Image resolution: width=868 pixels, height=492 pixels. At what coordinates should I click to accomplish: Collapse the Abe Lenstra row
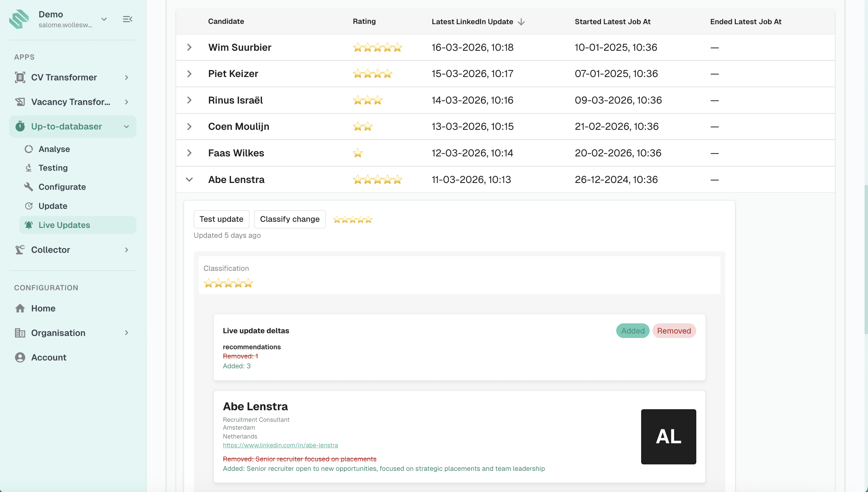tap(189, 180)
